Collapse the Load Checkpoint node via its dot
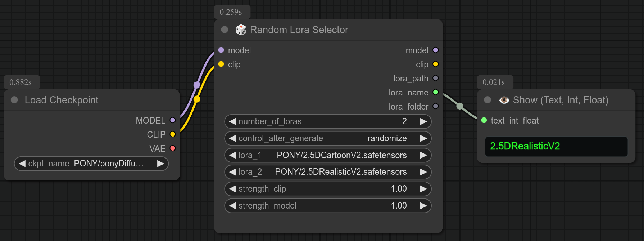Viewport: 644px width, 241px height. [x=14, y=100]
